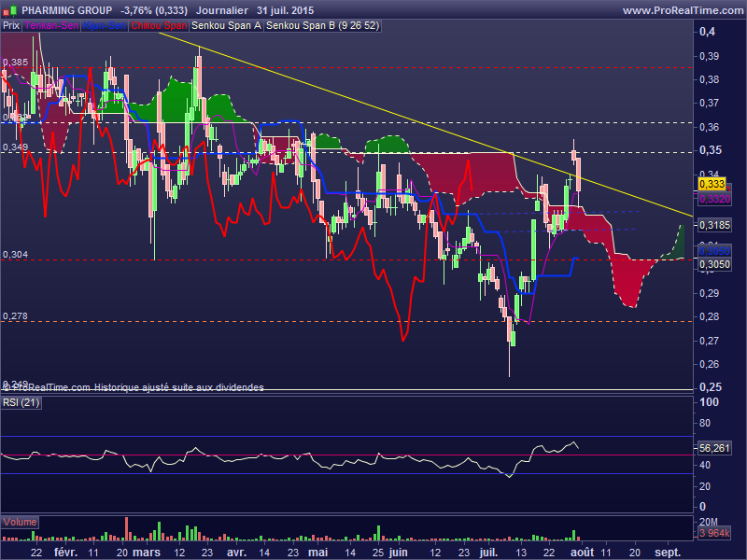Select the Tenkan-Sen indicator label
The height and width of the screenshot is (560, 747).
coord(51,26)
